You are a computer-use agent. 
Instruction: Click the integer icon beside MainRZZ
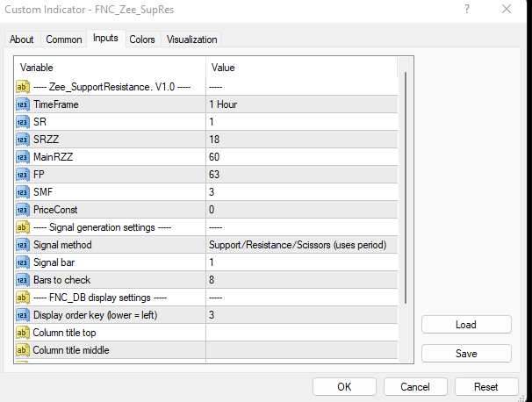pos(23,157)
